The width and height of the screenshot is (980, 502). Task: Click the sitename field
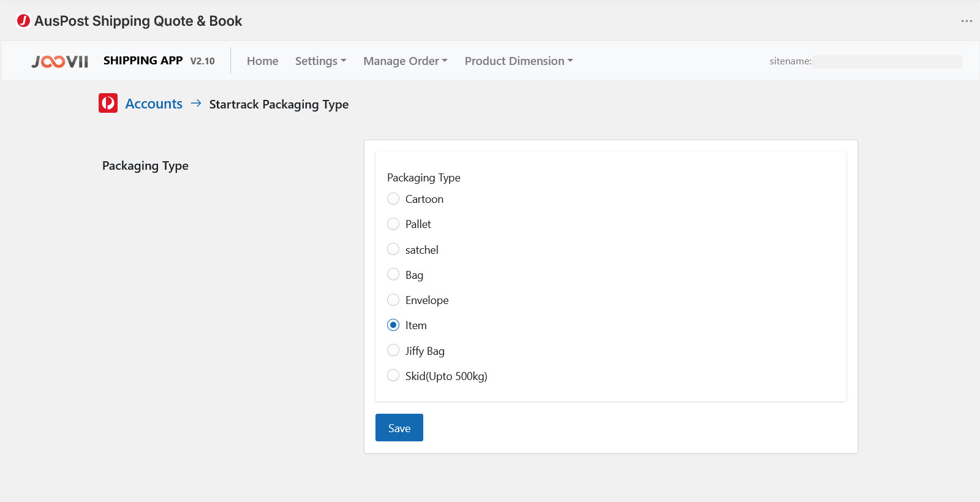coord(886,61)
